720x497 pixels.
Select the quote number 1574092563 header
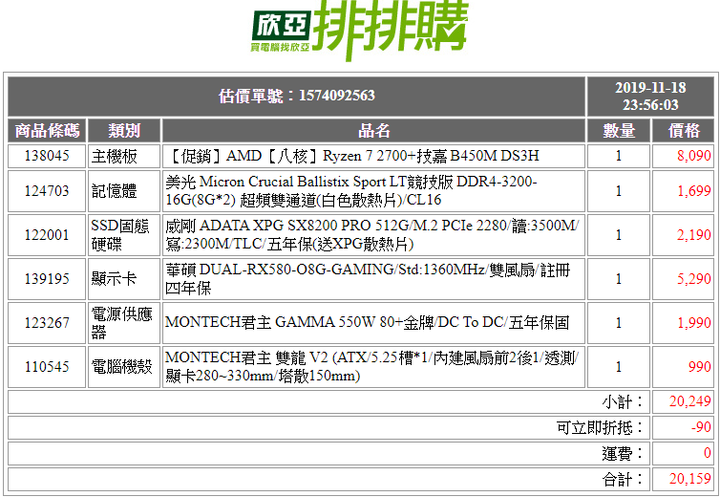click(x=297, y=96)
